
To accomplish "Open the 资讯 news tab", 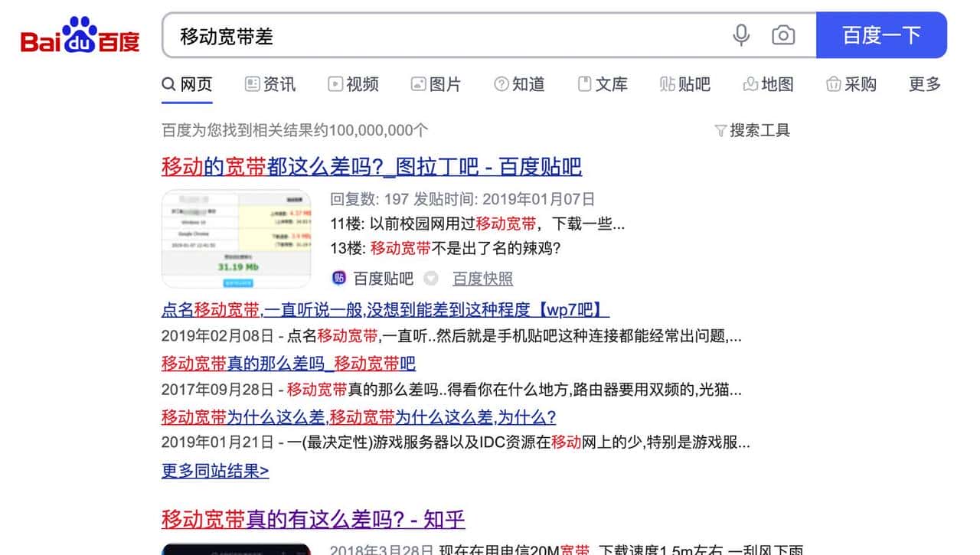I will click(x=269, y=84).
